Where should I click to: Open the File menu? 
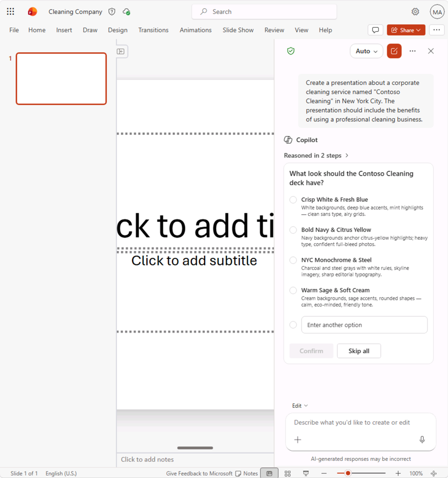14,30
